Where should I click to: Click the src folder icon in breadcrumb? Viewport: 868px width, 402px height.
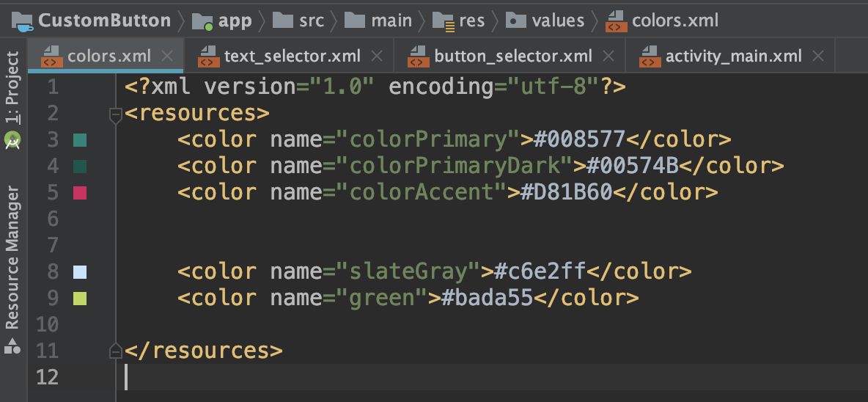pos(283,21)
